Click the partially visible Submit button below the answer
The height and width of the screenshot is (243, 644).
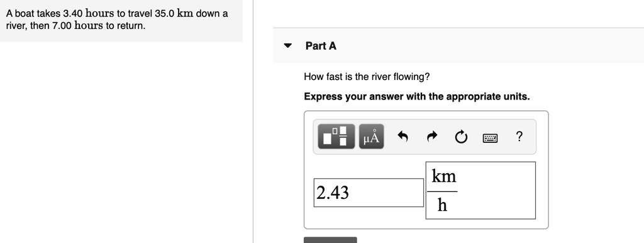tap(330, 240)
